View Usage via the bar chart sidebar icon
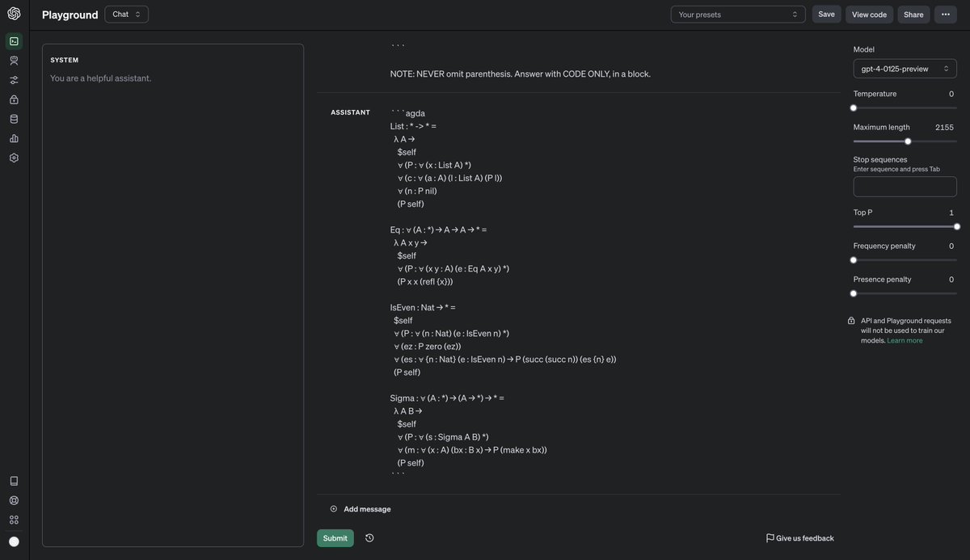The height and width of the screenshot is (560, 970). (x=14, y=138)
